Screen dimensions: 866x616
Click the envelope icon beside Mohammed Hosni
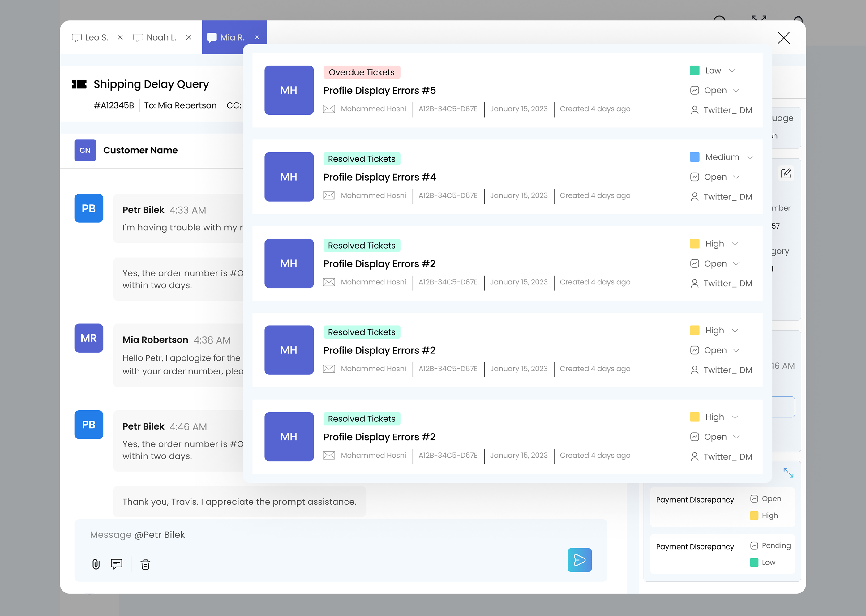pos(328,109)
